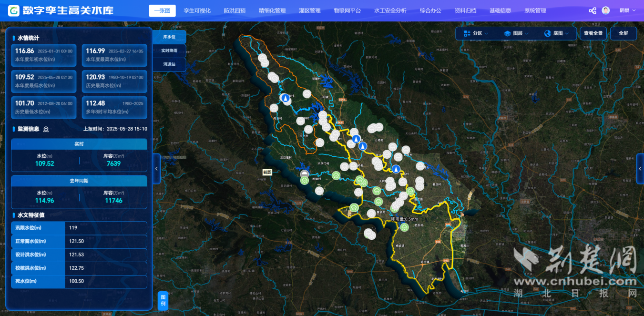Expand the username dropdown arrow at top right
Viewport: 644px width, 316px height.
pos(634,10)
